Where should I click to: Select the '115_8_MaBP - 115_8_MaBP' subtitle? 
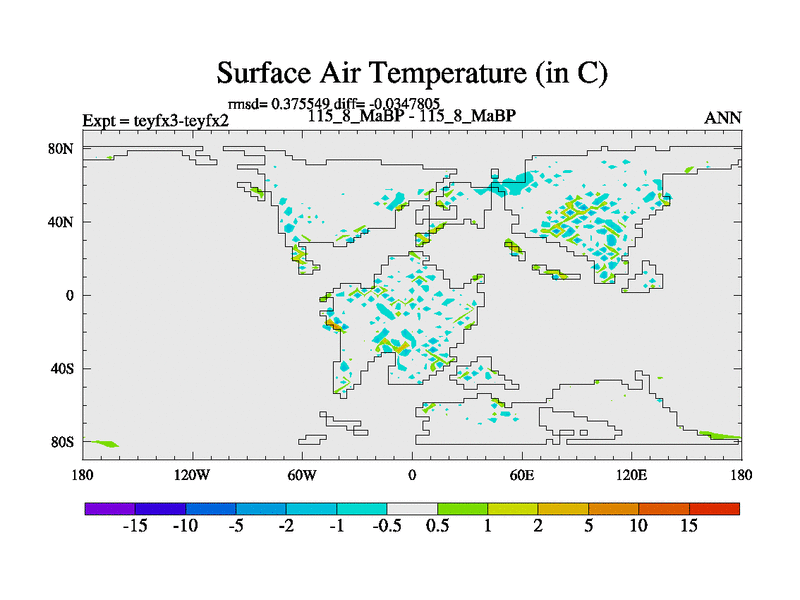click(x=411, y=116)
